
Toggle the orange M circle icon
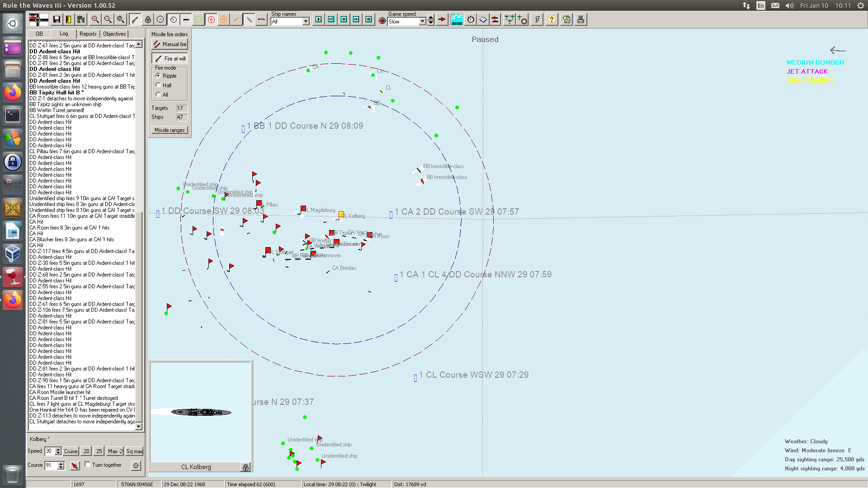coord(223,19)
